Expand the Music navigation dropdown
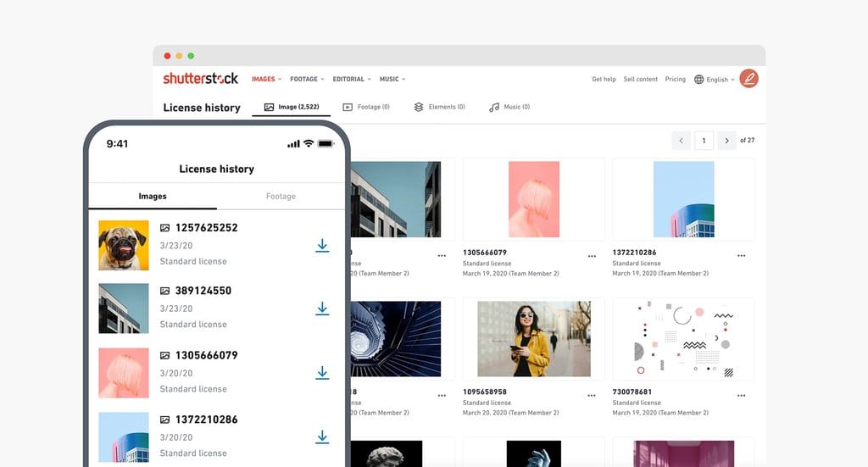This screenshot has height=467, width=868. (x=392, y=79)
